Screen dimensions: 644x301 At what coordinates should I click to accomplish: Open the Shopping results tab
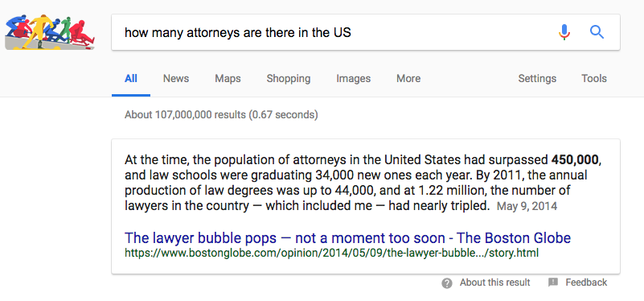click(289, 79)
